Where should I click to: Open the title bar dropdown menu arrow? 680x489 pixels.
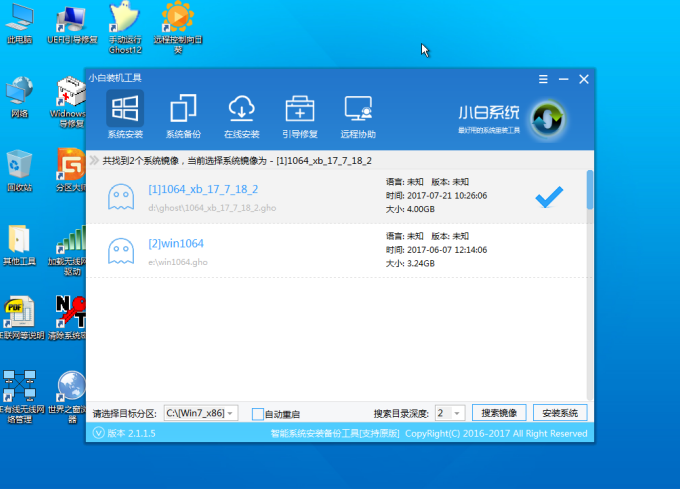click(541, 78)
